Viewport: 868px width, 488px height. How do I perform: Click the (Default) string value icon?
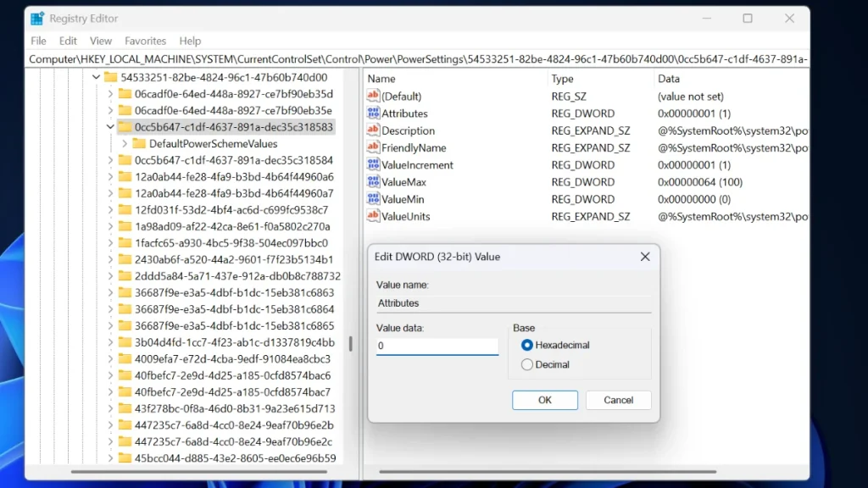click(373, 96)
